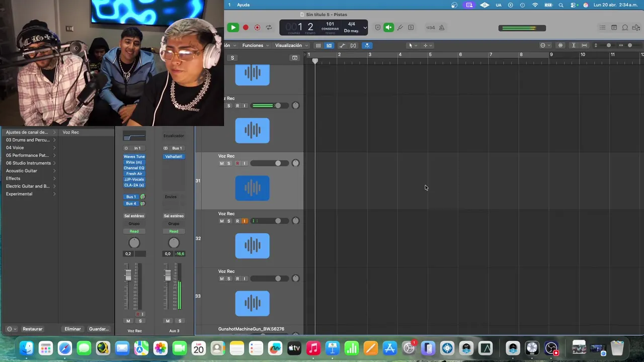Click track 31 audio waveform icon
The image size is (644, 362).
(252, 188)
